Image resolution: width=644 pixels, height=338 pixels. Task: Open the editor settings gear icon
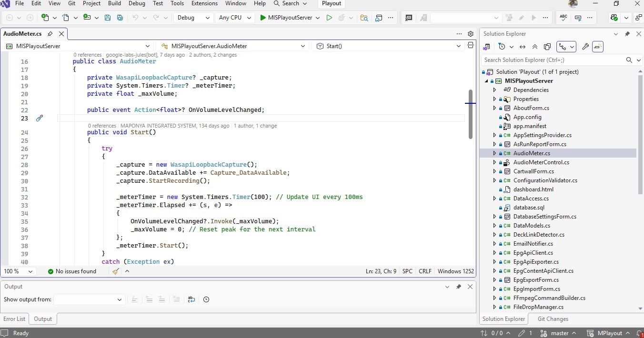tap(471, 34)
